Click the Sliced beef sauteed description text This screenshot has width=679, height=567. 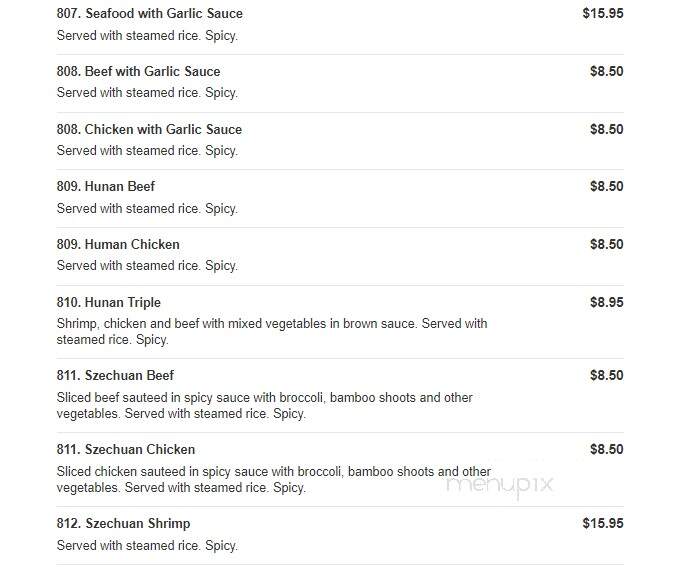[265, 405]
